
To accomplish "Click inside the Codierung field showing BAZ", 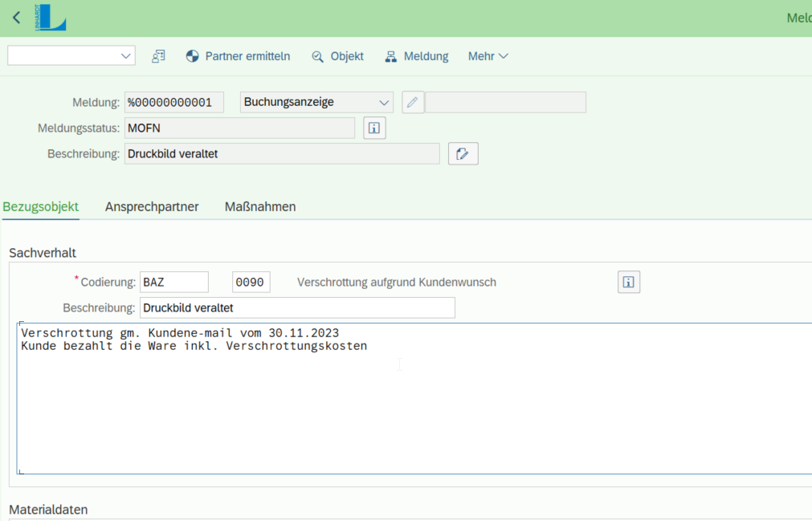I will pos(174,282).
